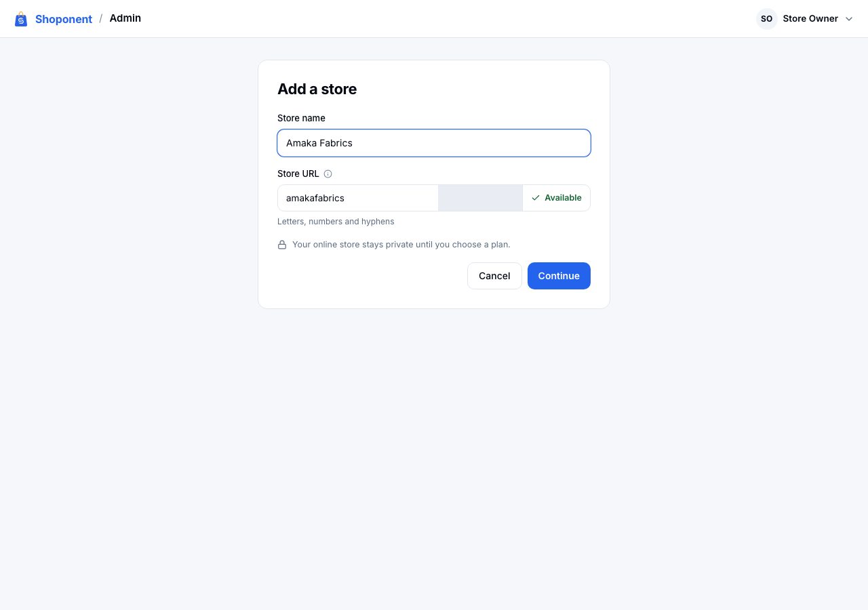
Task: Click the blue Continue button
Action: (559, 276)
